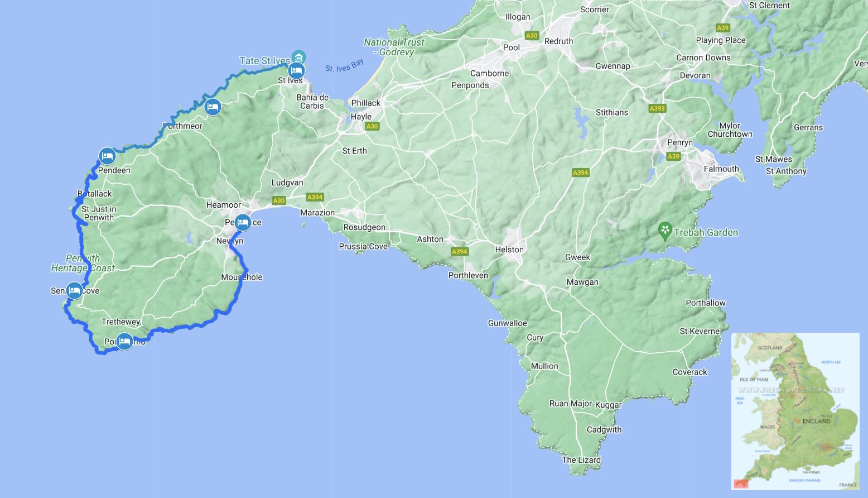Screen dimensions: 868x498
Task: Select the Penwith Heritage Coast label
Action: click(x=83, y=263)
